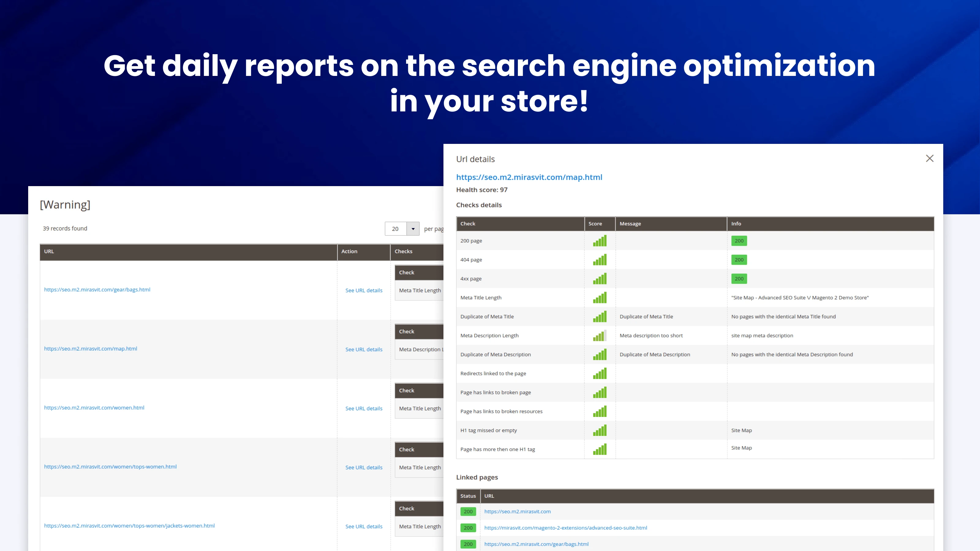Click the score indicator for Meta Description Length
980x551 pixels.
(600, 335)
